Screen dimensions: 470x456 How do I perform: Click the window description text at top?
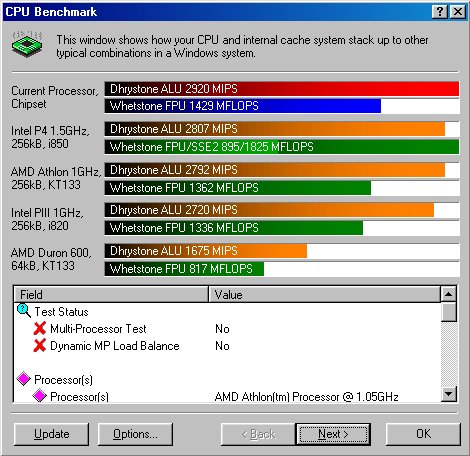click(242, 46)
